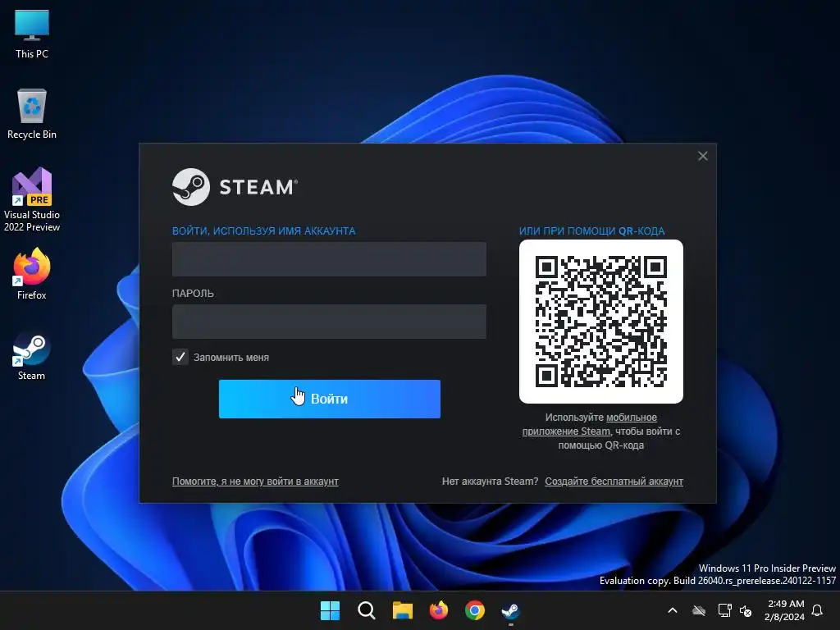The width and height of the screenshot is (840, 630).
Task: Open "Создайте бесплатный аккаунт" link
Action: (x=614, y=481)
